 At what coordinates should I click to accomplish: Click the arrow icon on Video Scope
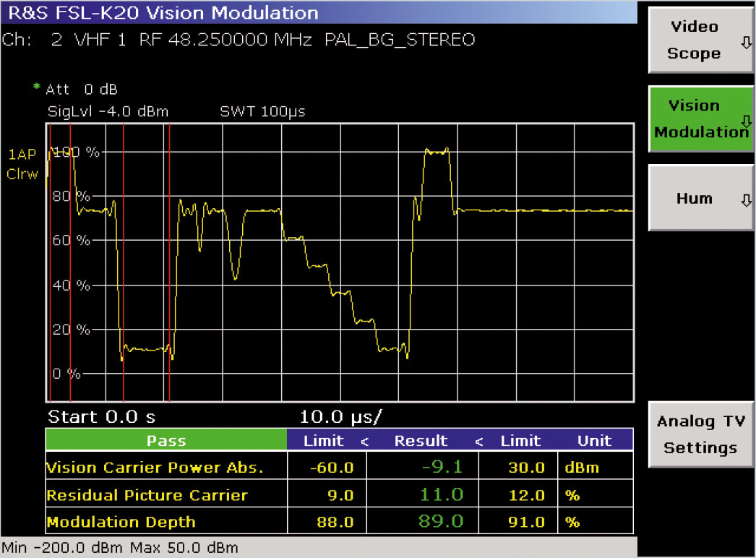tap(746, 43)
